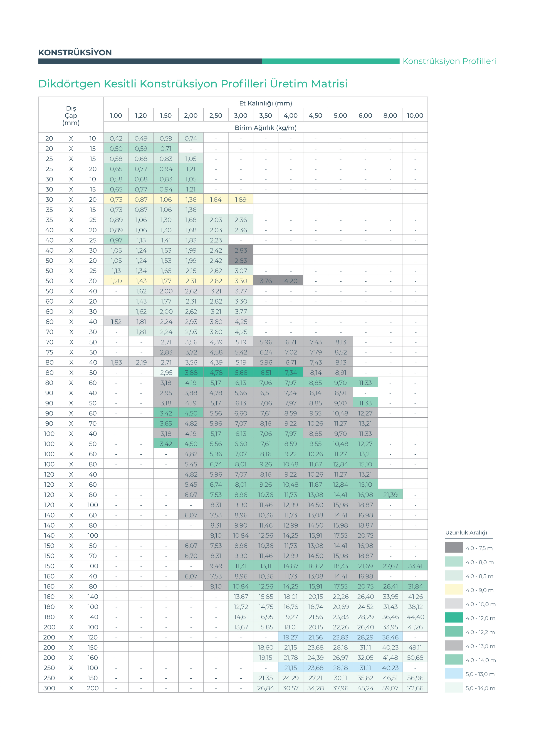The width and height of the screenshot is (534, 756).
Task: Select the 10,00 thickness column header
Action: click(x=415, y=115)
